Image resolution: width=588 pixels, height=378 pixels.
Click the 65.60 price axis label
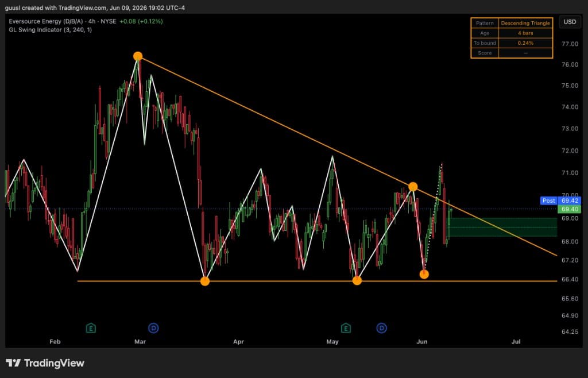pos(570,299)
